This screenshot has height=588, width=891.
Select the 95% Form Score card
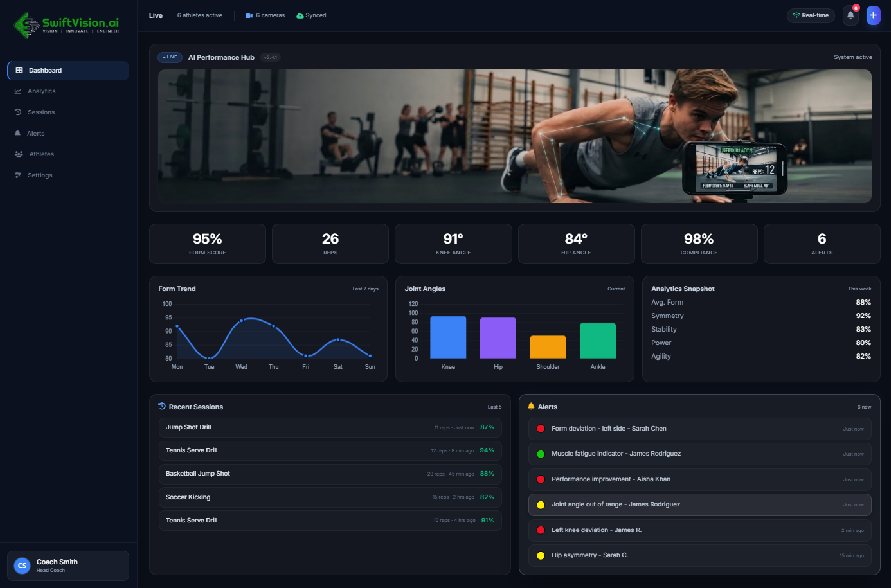pyautogui.click(x=208, y=244)
